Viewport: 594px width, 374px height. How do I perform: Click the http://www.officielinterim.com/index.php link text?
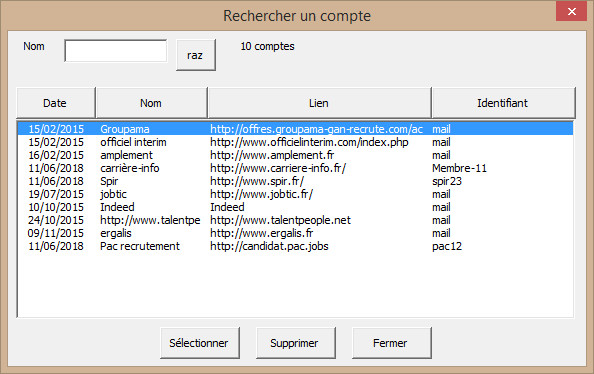click(309, 142)
